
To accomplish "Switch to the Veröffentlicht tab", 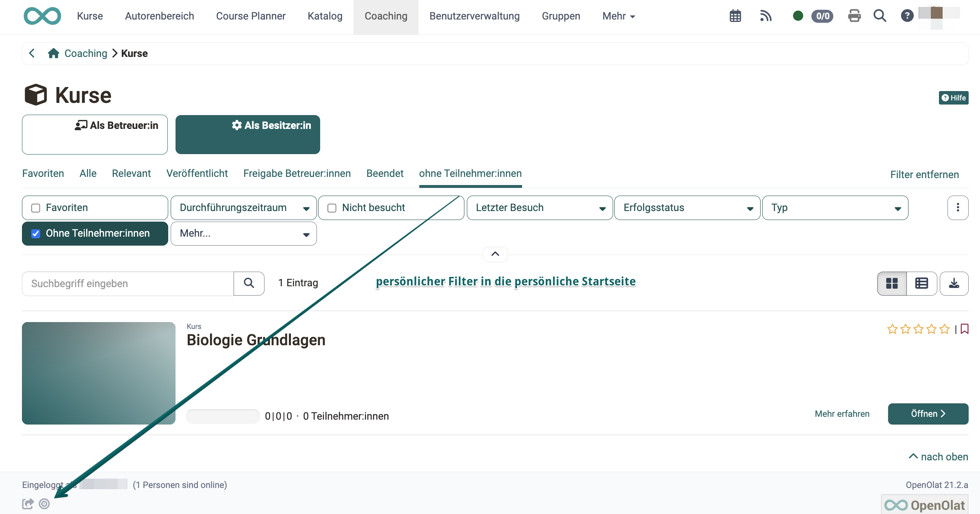I will (x=197, y=174).
